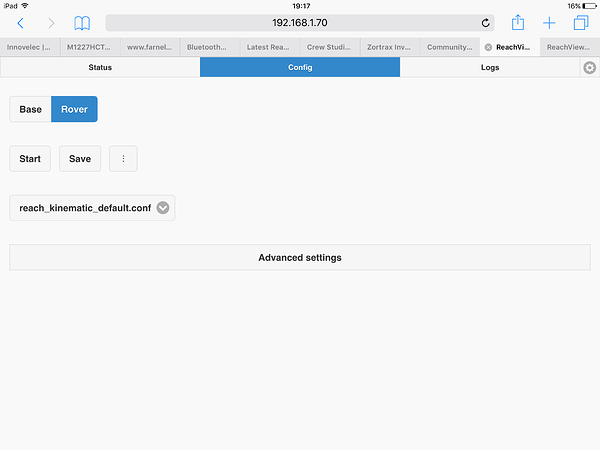Click the Save button

click(x=80, y=158)
